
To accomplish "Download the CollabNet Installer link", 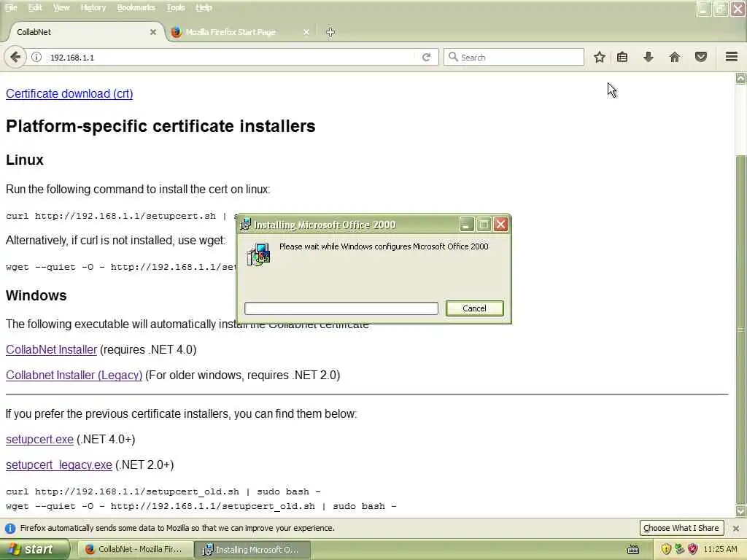I will click(52, 349).
